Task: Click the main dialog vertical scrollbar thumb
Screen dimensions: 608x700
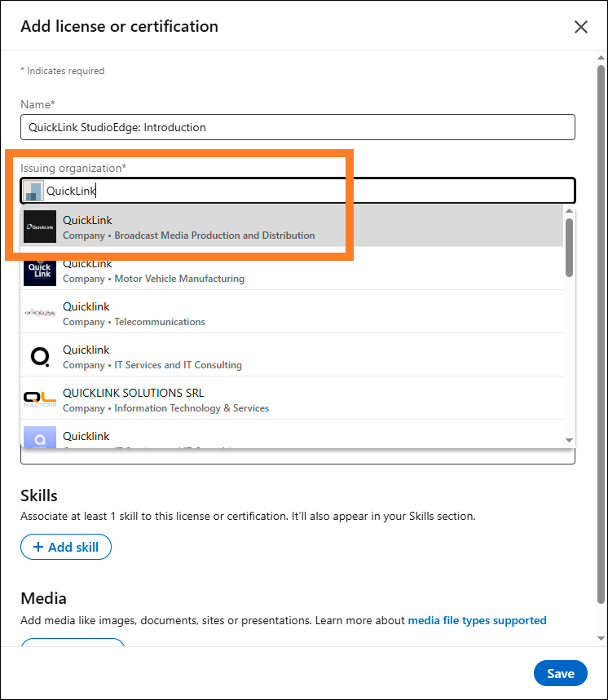Action: click(601, 335)
